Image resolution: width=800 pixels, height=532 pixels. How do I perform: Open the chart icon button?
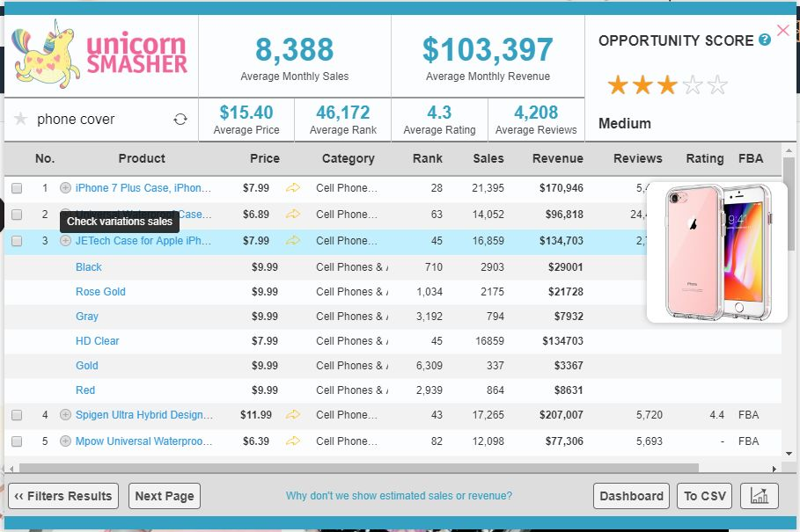coord(760,496)
